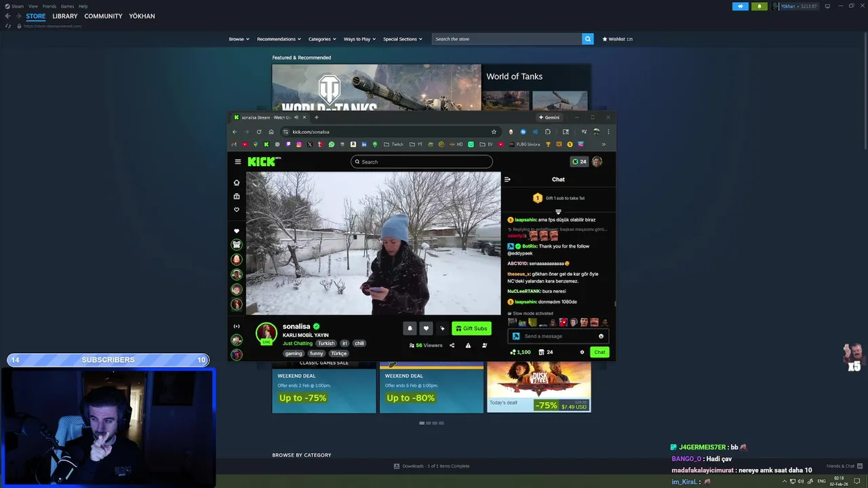This screenshot has width=868, height=488.
Task: Click the sparkle button beside Gift Subs
Action: coord(442,328)
